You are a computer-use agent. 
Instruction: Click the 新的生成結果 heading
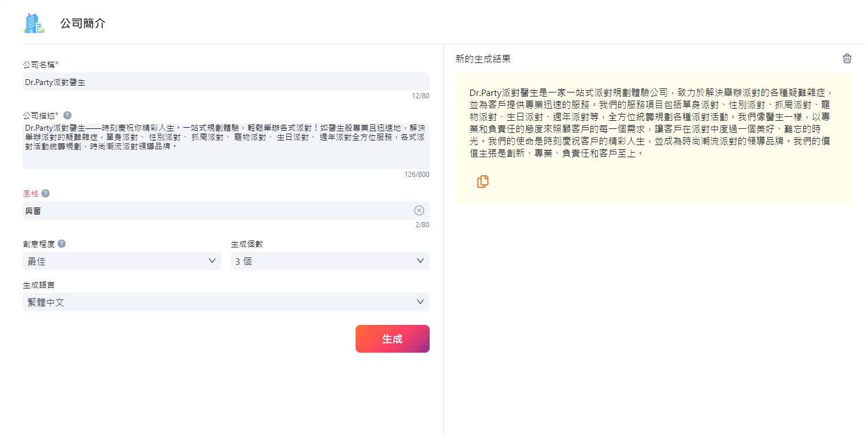click(x=483, y=59)
